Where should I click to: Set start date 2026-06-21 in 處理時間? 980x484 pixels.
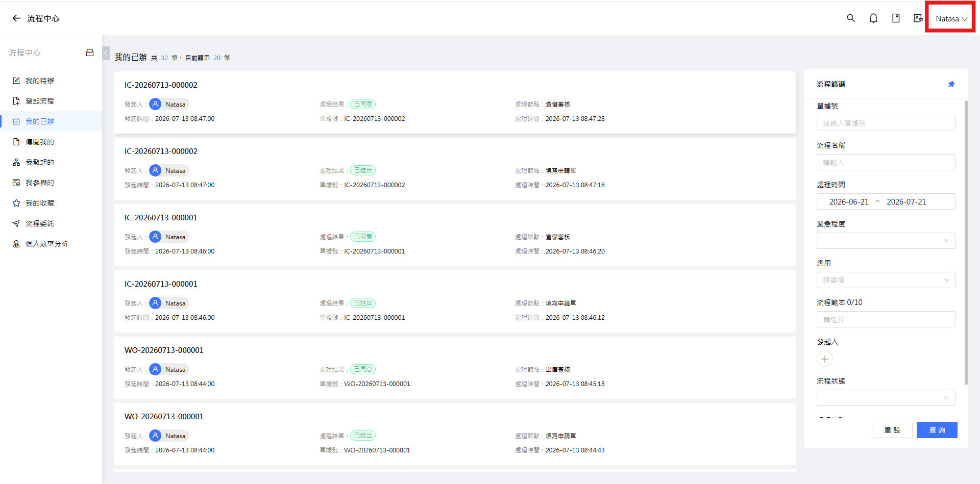[849, 201]
